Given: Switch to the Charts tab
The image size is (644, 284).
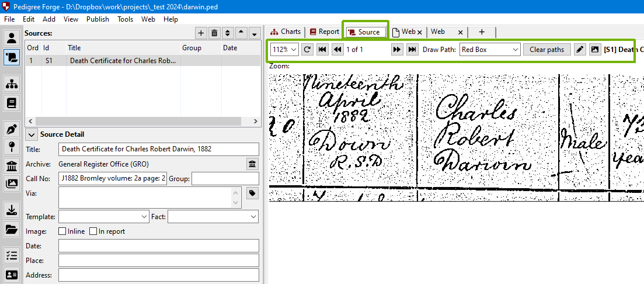Looking at the screenshot, I should pyautogui.click(x=286, y=32).
